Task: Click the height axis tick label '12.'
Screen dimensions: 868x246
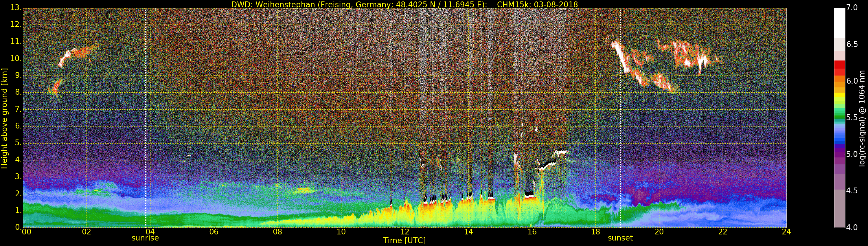Action: coord(16,24)
